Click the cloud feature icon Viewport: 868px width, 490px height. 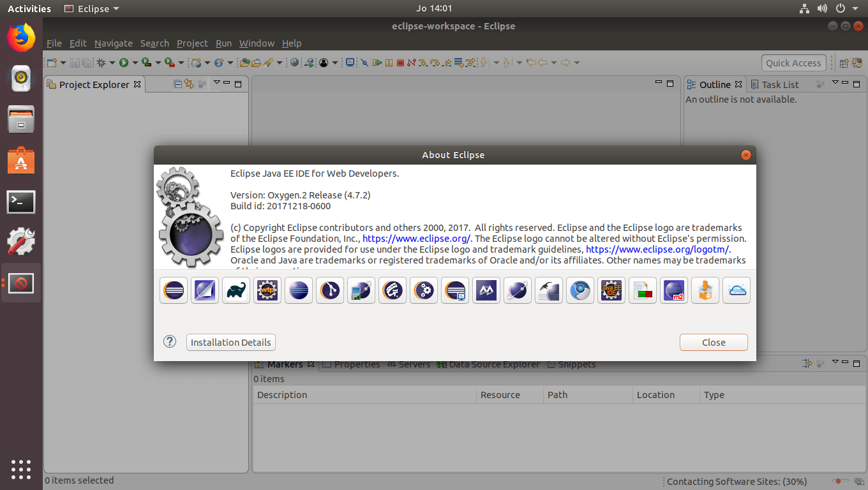coord(737,291)
